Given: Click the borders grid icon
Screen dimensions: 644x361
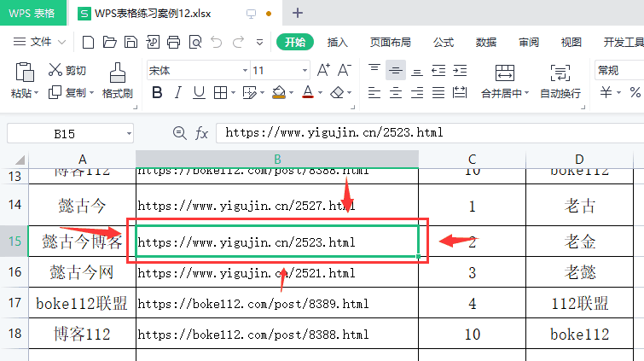Looking at the screenshot, I should [221, 92].
